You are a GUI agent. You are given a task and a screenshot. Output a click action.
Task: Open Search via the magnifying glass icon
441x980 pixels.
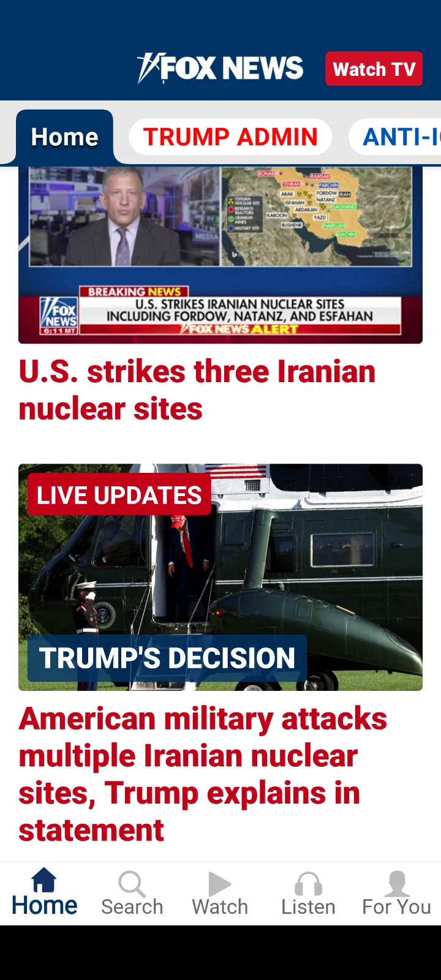coord(132,884)
